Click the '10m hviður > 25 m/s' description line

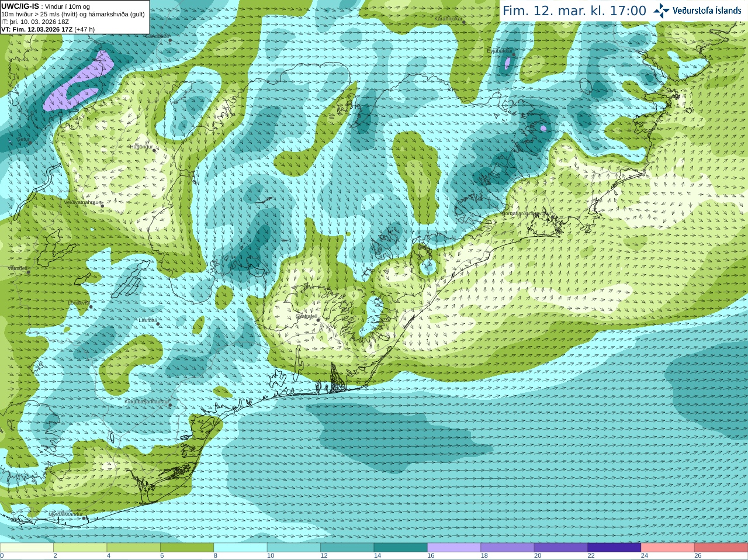point(73,14)
